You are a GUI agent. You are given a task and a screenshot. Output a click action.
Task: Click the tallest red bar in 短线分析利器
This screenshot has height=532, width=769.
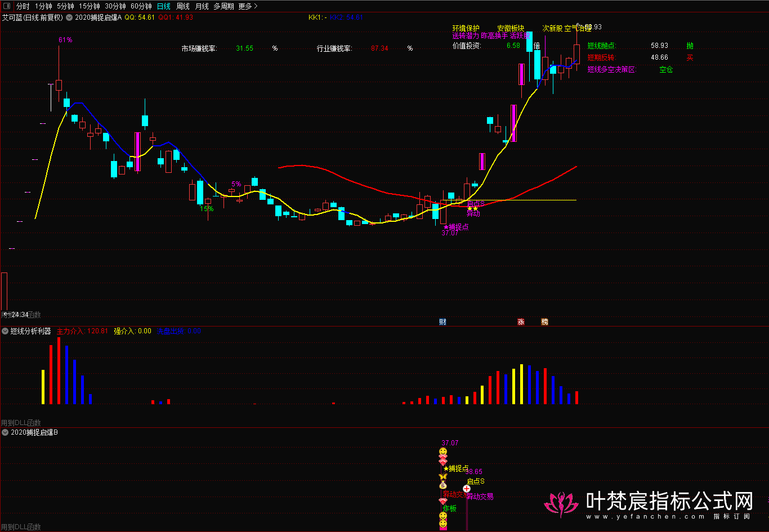pos(59,370)
